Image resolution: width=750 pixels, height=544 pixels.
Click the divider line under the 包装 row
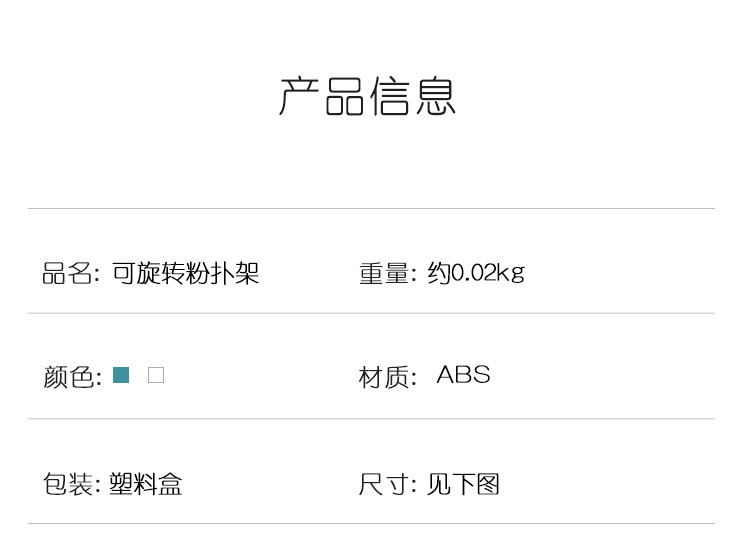coord(371,523)
